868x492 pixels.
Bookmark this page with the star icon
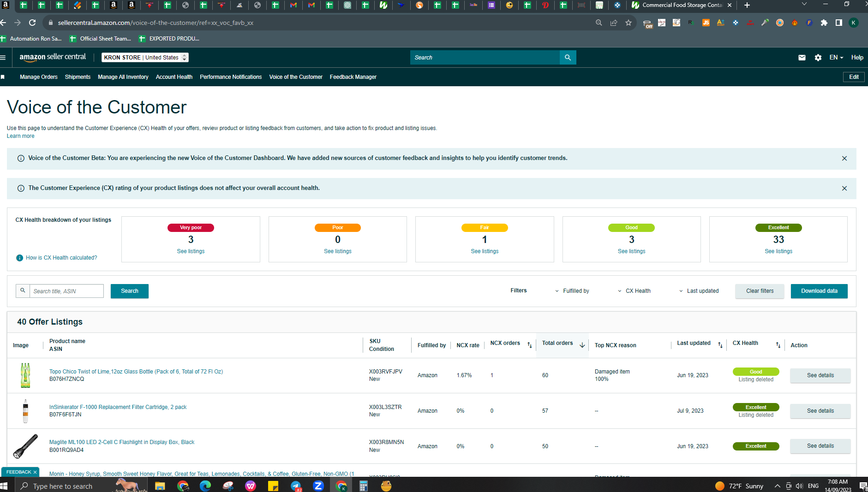[x=629, y=23]
